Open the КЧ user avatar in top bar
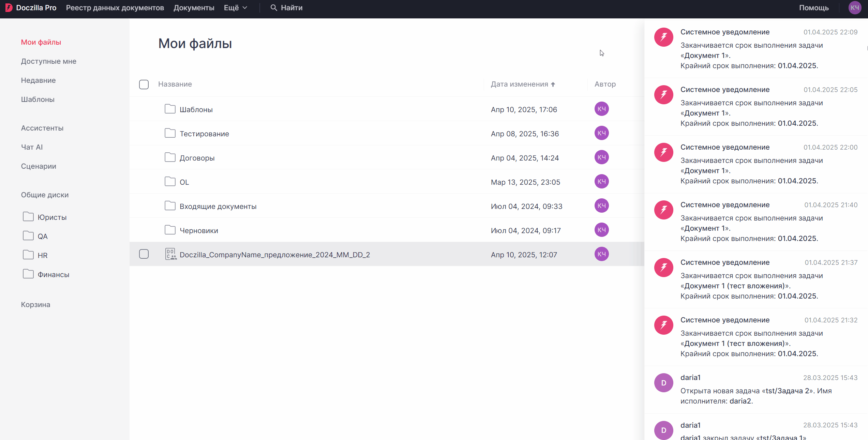Screen dimensions: 868x440 point(854,7)
